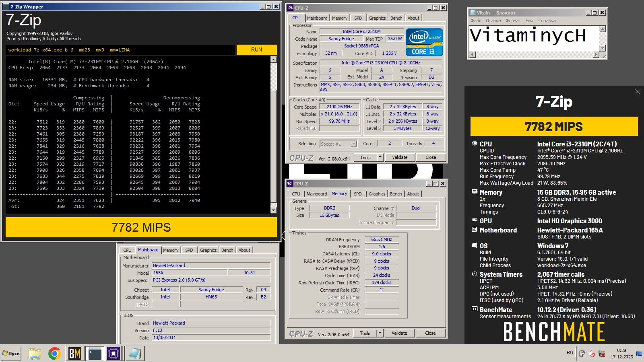Open the CPU-Z taskbar icon

point(114,354)
